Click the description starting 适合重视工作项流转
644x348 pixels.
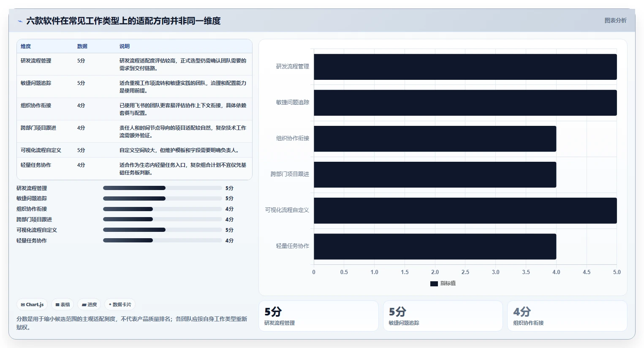183,87
